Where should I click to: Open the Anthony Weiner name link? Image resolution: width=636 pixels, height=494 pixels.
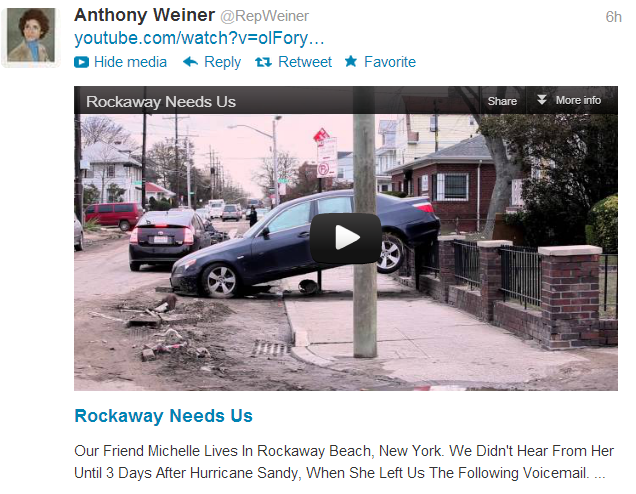click(x=144, y=15)
